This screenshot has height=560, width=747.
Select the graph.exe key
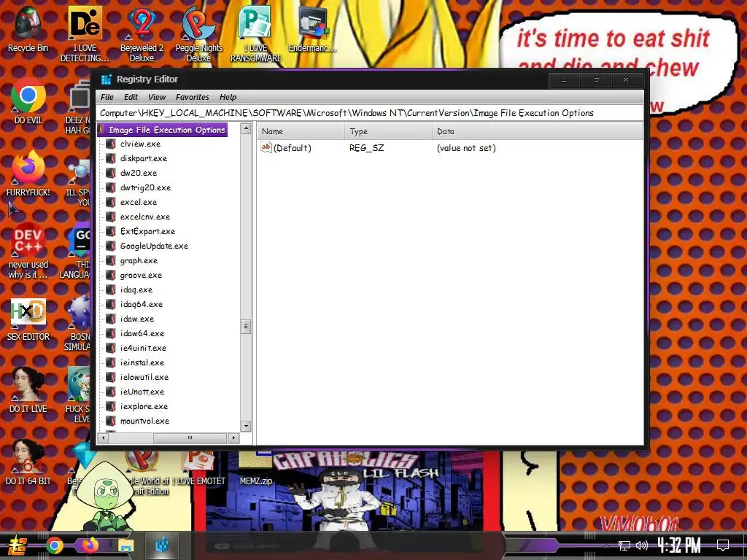pyautogui.click(x=139, y=260)
